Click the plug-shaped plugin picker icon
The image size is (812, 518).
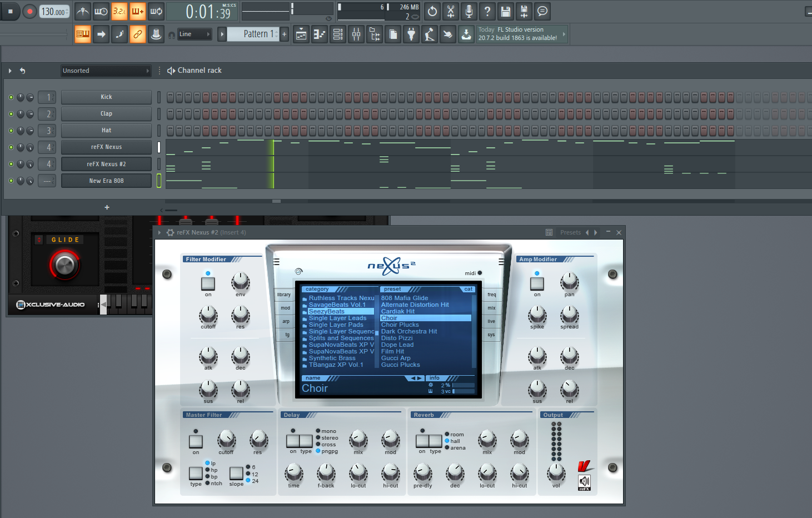[x=411, y=34]
